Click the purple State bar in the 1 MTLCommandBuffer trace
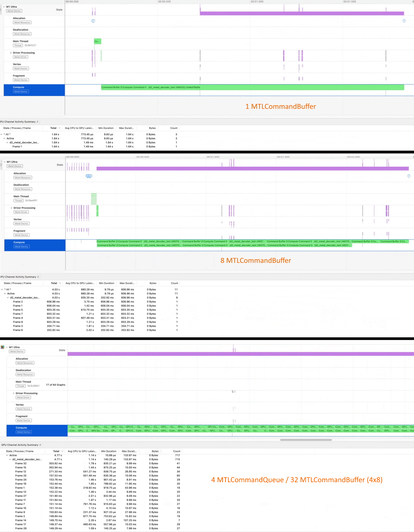 pyautogui.click(x=302, y=13)
